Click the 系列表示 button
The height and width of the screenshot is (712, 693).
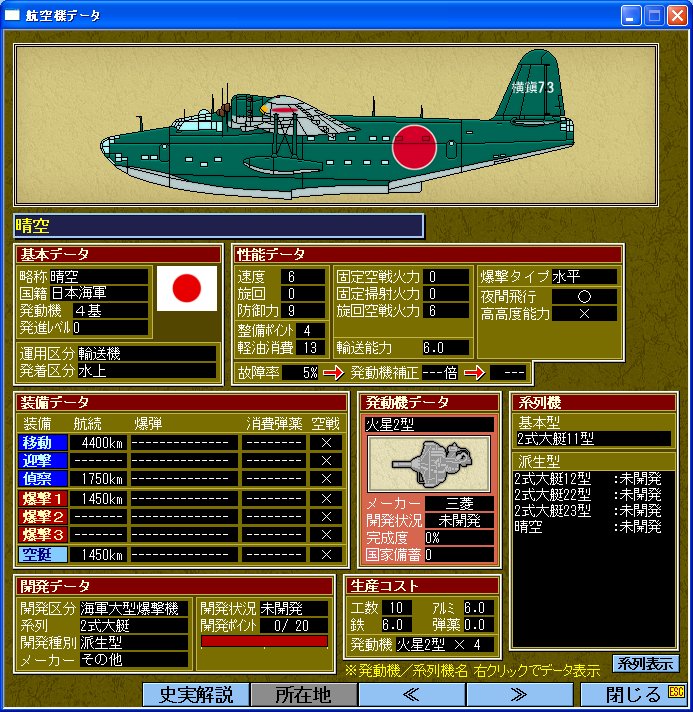pyautogui.click(x=645, y=663)
